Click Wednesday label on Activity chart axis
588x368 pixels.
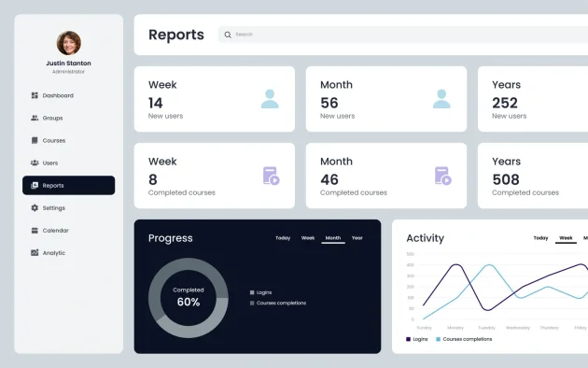click(518, 328)
